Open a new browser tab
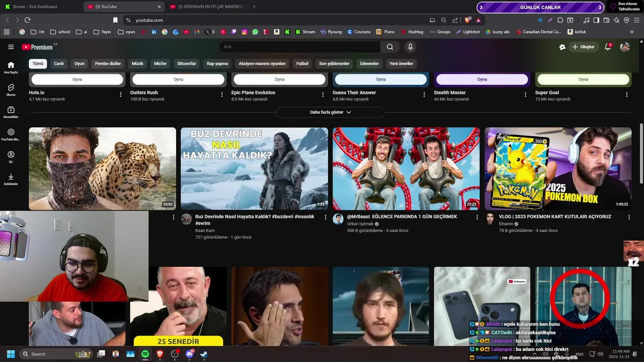 (x=254, y=7)
